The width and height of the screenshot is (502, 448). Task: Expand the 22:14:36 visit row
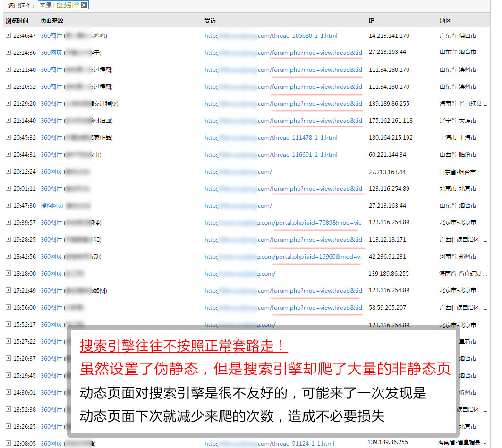point(9,52)
